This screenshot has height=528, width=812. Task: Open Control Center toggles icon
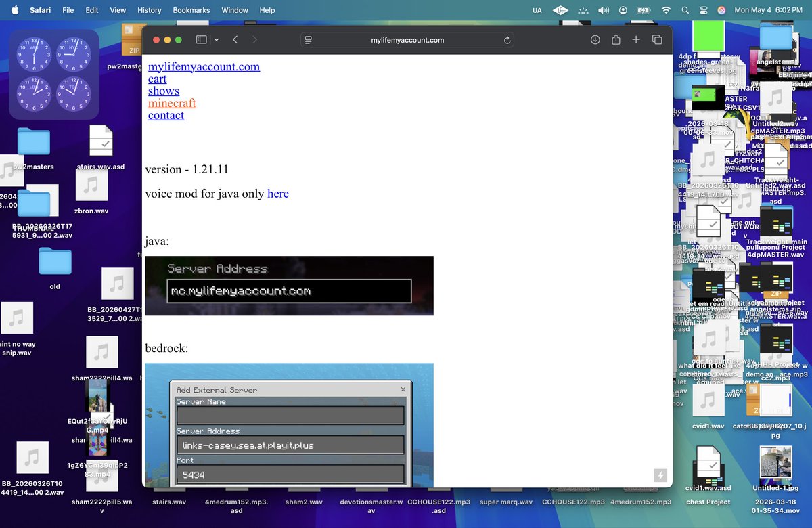[x=704, y=10]
